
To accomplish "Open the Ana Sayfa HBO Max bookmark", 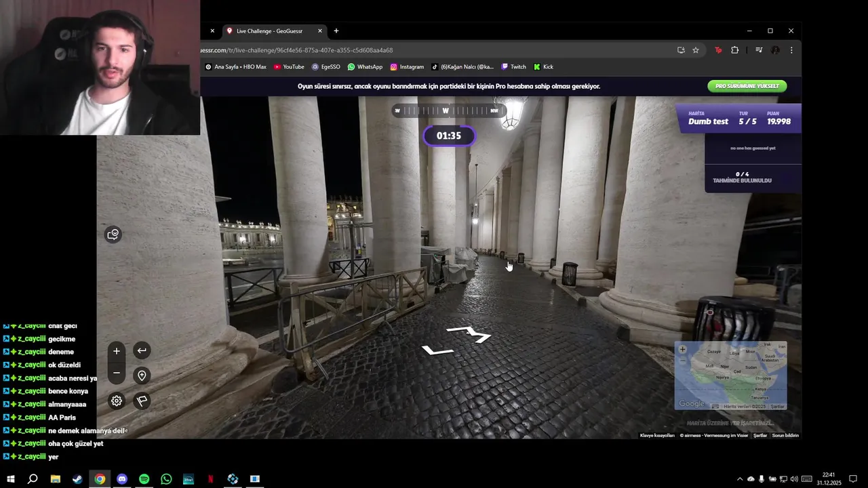I will (235, 67).
